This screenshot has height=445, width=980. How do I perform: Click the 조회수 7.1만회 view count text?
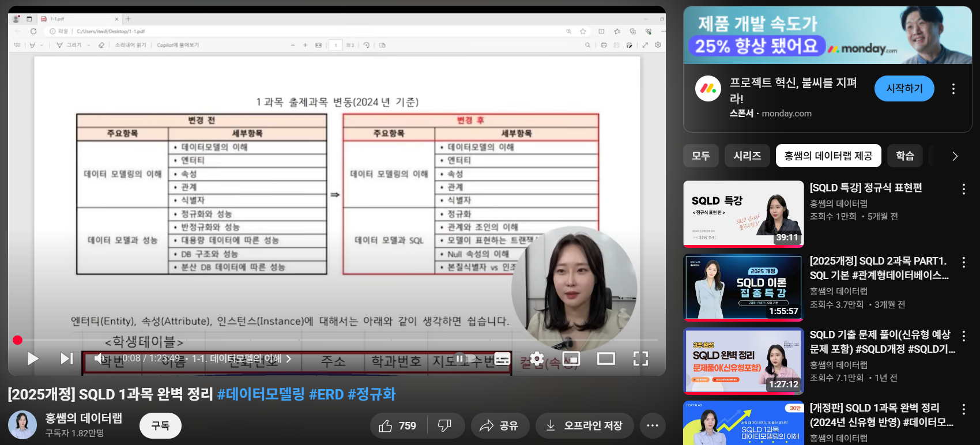pos(836,378)
